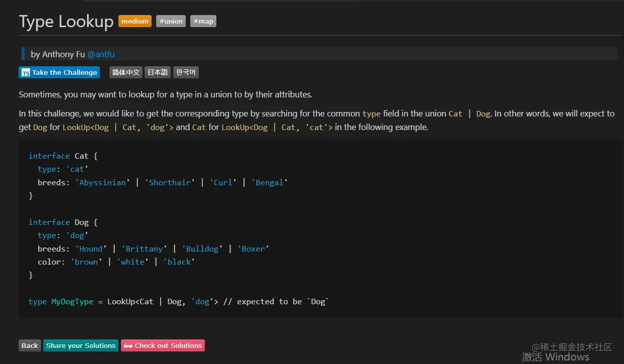The image size is (624, 364).
Task: Switch to the 简体中文 translation
Action: pyautogui.click(x=126, y=72)
